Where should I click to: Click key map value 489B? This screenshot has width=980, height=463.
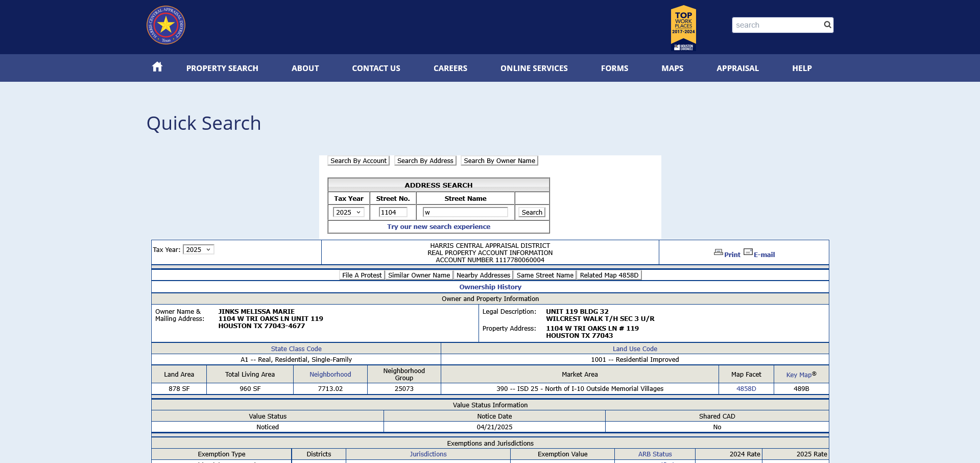(x=801, y=388)
